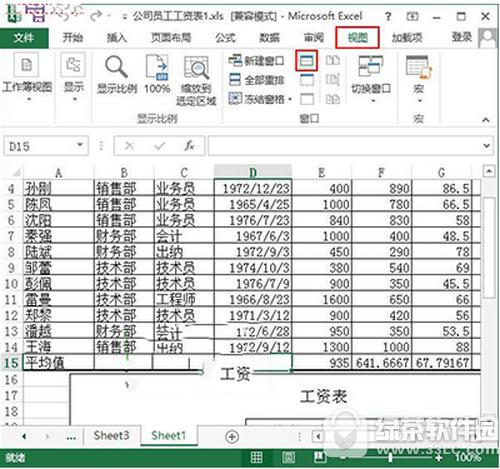Click the Select All corner triangle
The width and height of the screenshot is (500, 469).
(16, 172)
